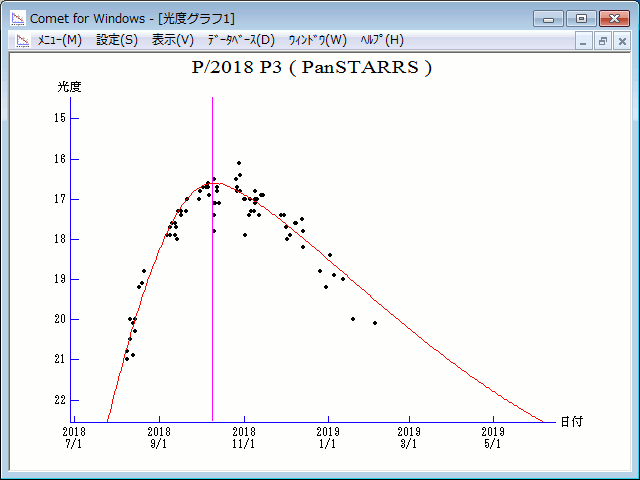This screenshot has height=480, width=640.
Task: Open the 設定(S) settings menu
Action: coord(117,40)
